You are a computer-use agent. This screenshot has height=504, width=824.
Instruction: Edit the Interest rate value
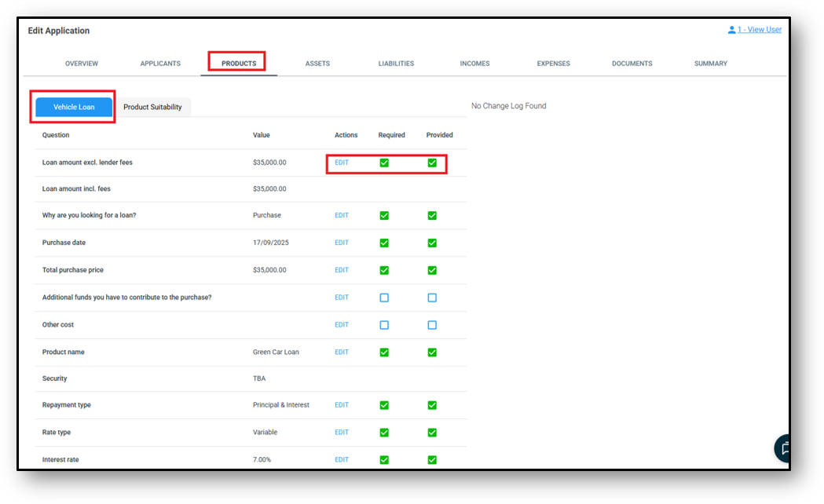coord(342,459)
